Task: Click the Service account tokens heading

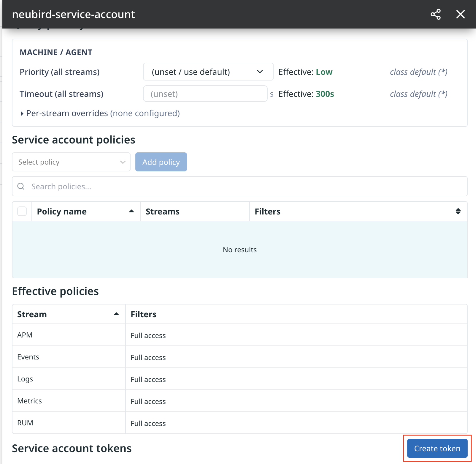Action: click(x=72, y=448)
